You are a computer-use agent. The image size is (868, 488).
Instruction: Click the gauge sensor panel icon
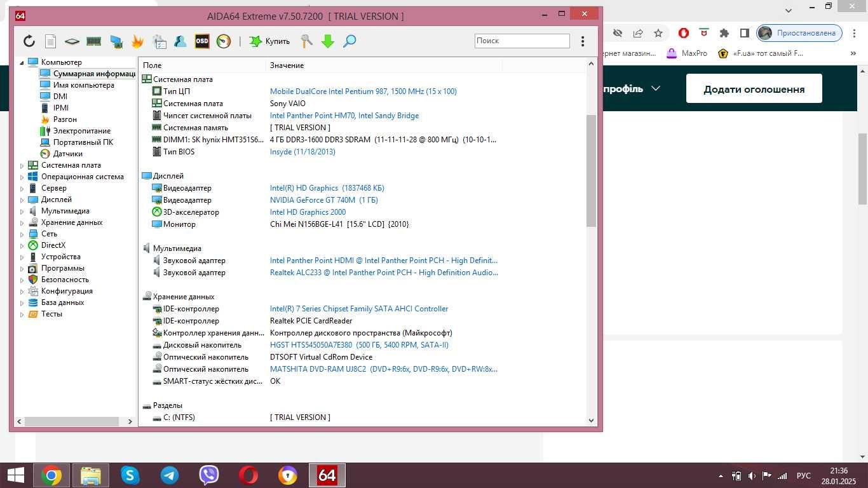pos(224,41)
